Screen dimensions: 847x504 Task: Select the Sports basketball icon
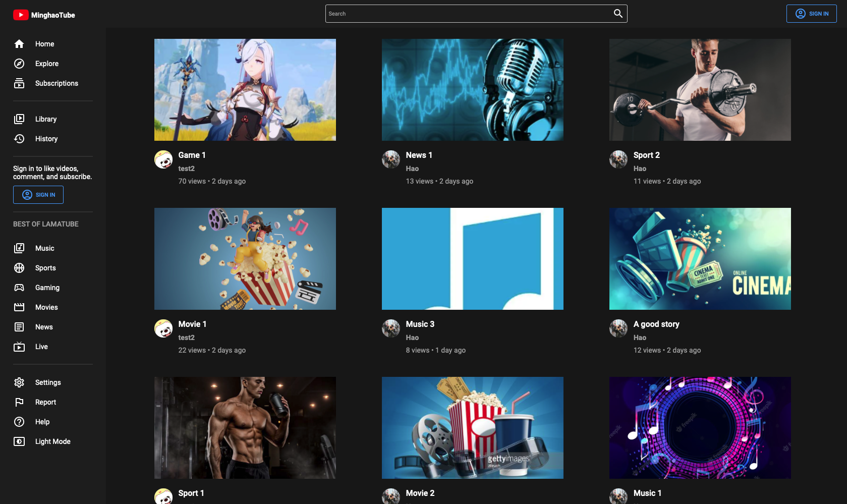[19, 268]
